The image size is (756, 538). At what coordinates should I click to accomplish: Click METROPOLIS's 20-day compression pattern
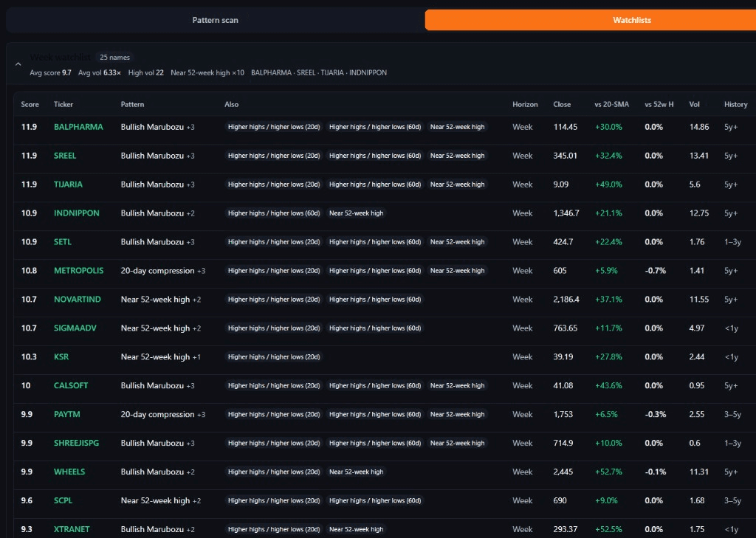tap(157, 270)
